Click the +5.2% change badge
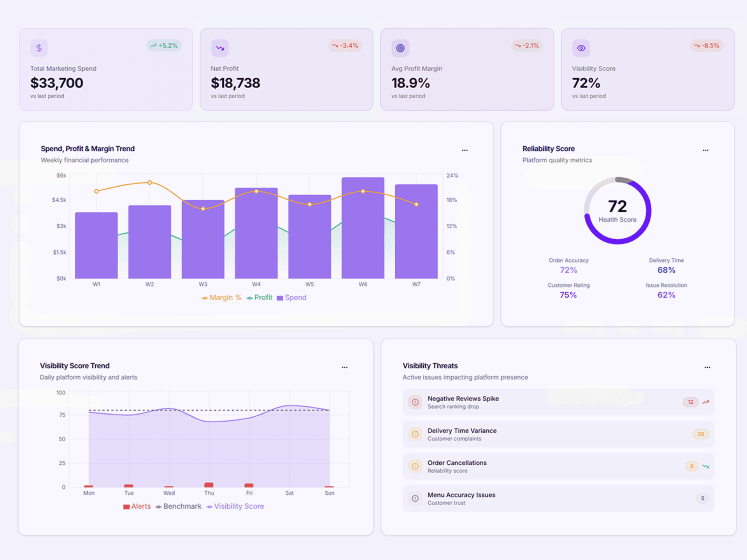The width and height of the screenshot is (747, 560). [165, 45]
